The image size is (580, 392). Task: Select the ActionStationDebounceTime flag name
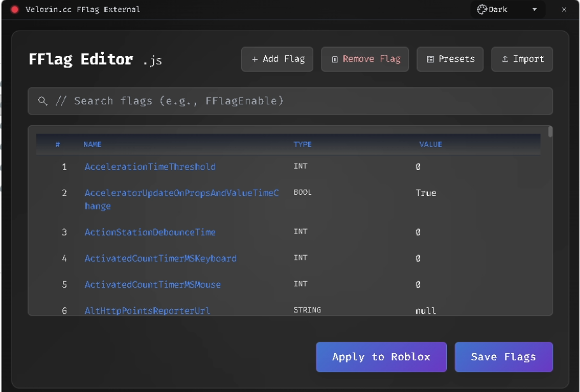pyautogui.click(x=150, y=232)
